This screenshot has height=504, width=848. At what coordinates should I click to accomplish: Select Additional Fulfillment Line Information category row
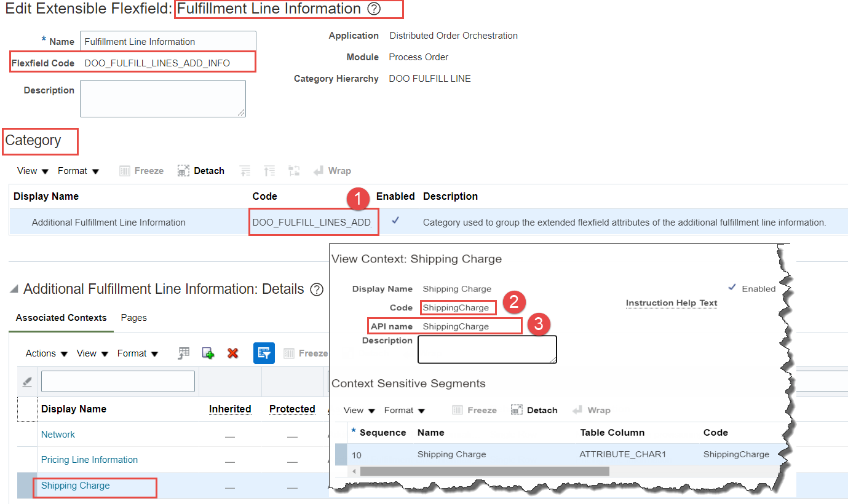(428, 222)
